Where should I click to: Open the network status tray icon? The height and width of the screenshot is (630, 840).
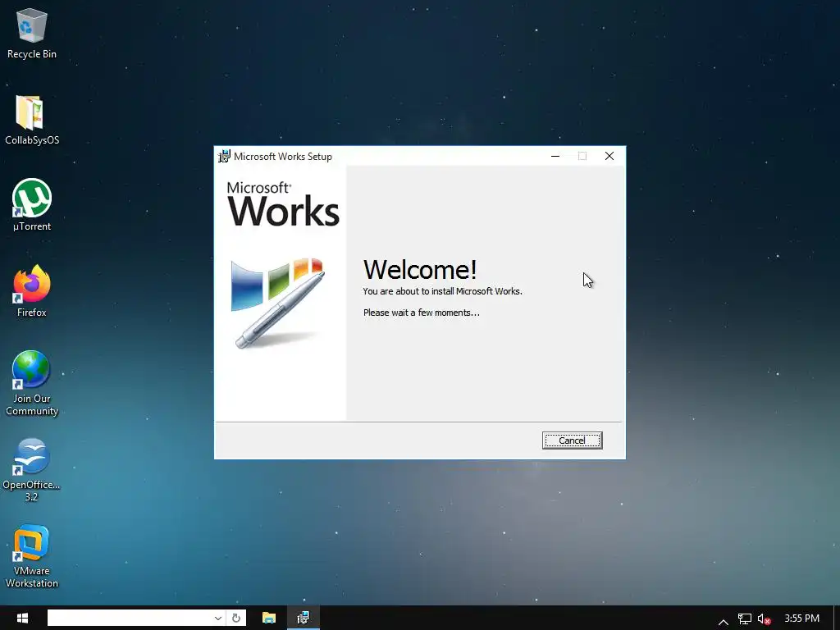click(745, 619)
